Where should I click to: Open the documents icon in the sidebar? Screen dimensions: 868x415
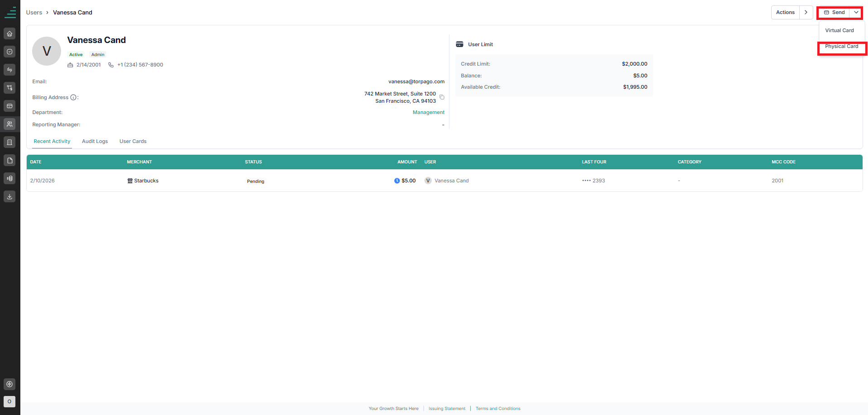tap(10, 160)
